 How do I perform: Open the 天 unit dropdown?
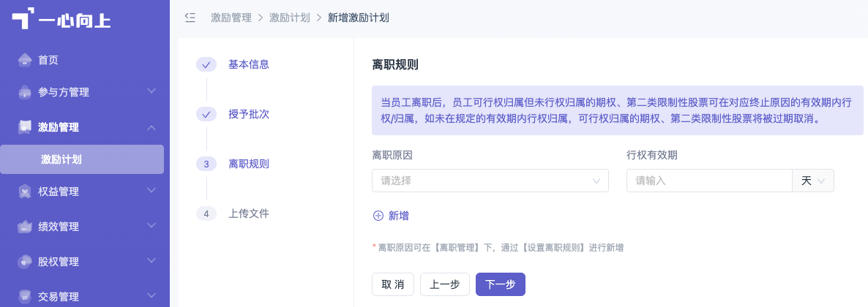point(813,181)
